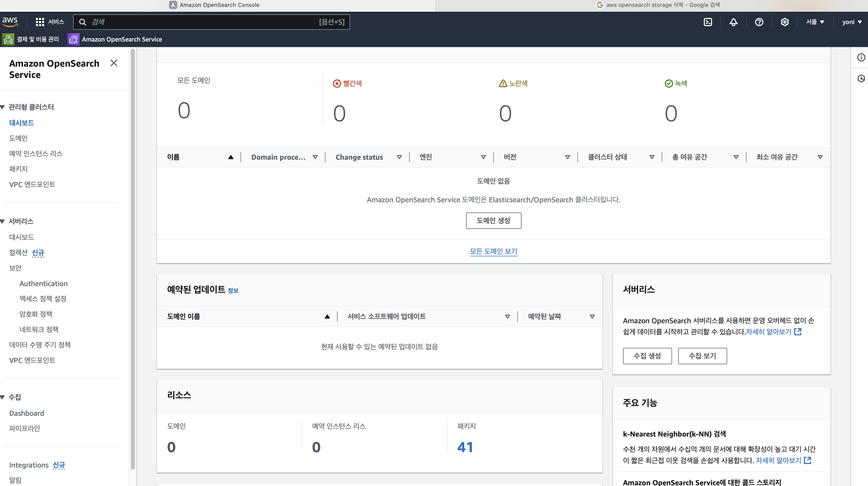Select 대시보드 under 관리형 클러스터
The image size is (868, 486).
pos(22,123)
